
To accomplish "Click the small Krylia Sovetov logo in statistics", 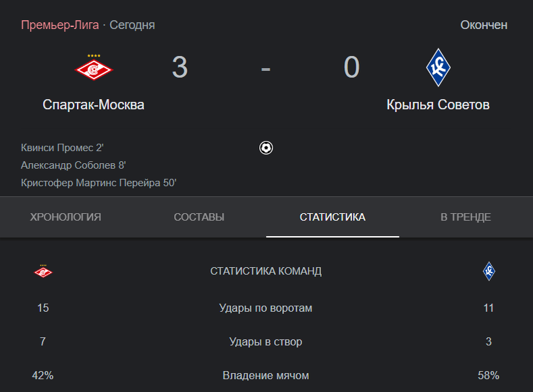I will [489, 271].
